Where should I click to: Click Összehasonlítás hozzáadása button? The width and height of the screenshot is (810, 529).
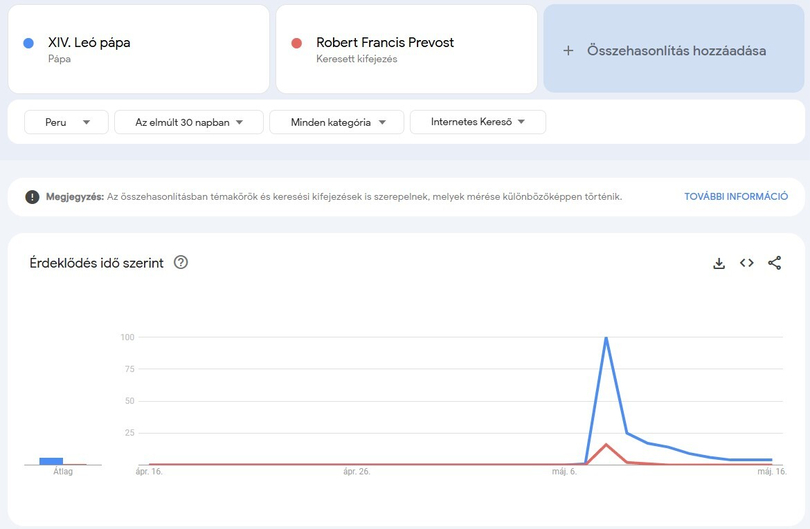[674, 49]
